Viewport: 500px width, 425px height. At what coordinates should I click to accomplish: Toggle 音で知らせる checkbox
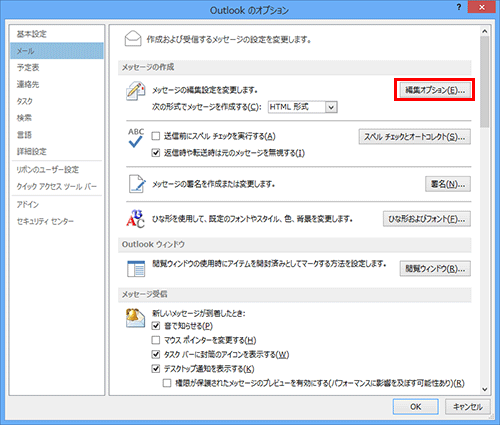coord(156,326)
